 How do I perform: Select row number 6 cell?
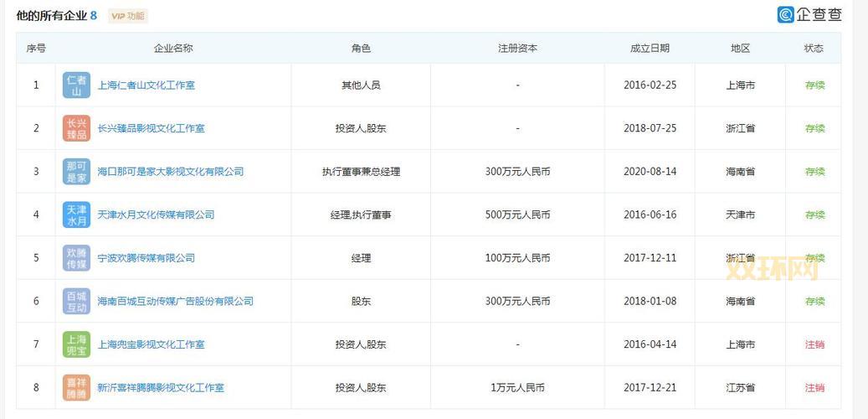(x=36, y=302)
